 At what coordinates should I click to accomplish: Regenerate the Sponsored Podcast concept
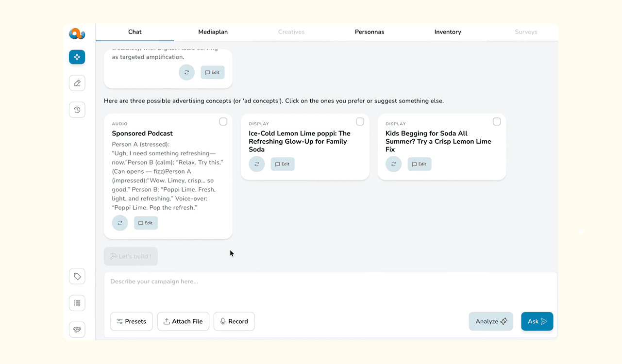click(x=120, y=223)
